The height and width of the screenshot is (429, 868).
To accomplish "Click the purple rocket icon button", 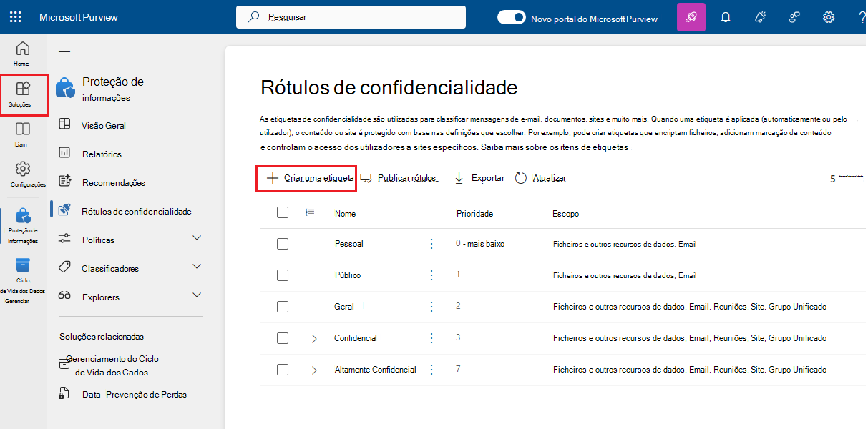I will click(691, 17).
